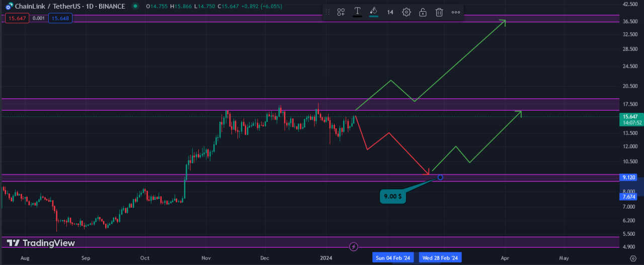Click the open value O14.755
Viewport: 644px width, 265px height.
(157, 7)
